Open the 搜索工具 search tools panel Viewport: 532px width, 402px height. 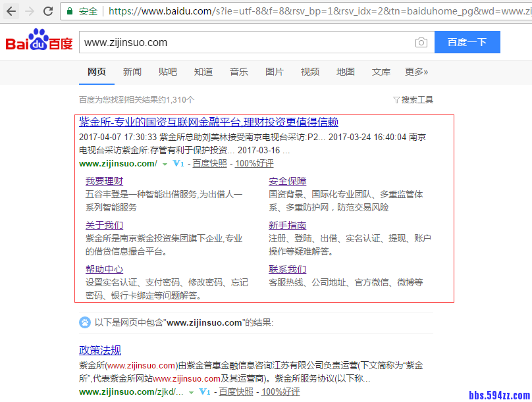[x=417, y=99]
